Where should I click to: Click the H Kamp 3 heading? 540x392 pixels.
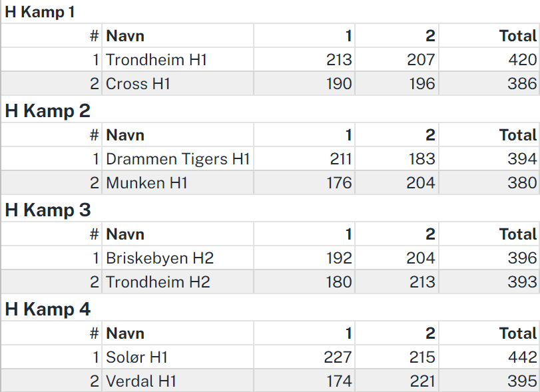[x=47, y=210]
